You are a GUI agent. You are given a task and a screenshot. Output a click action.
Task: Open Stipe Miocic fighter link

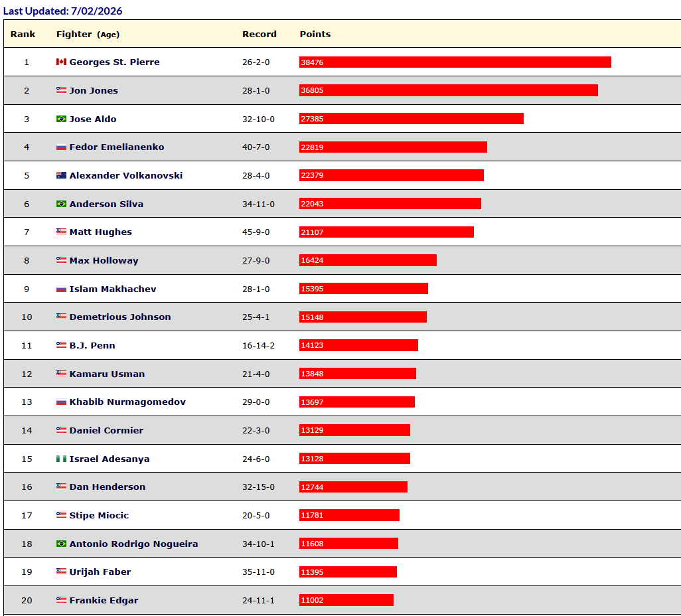point(99,515)
